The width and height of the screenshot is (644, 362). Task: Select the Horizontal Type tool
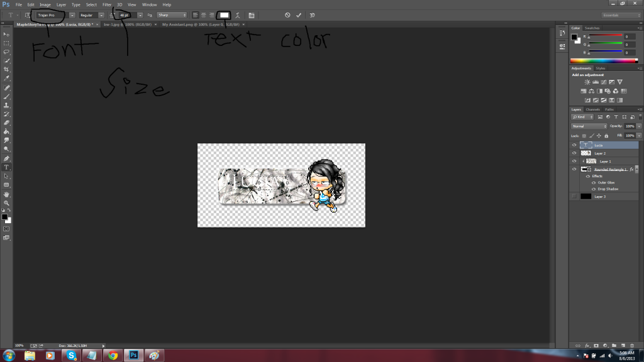(6, 167)
